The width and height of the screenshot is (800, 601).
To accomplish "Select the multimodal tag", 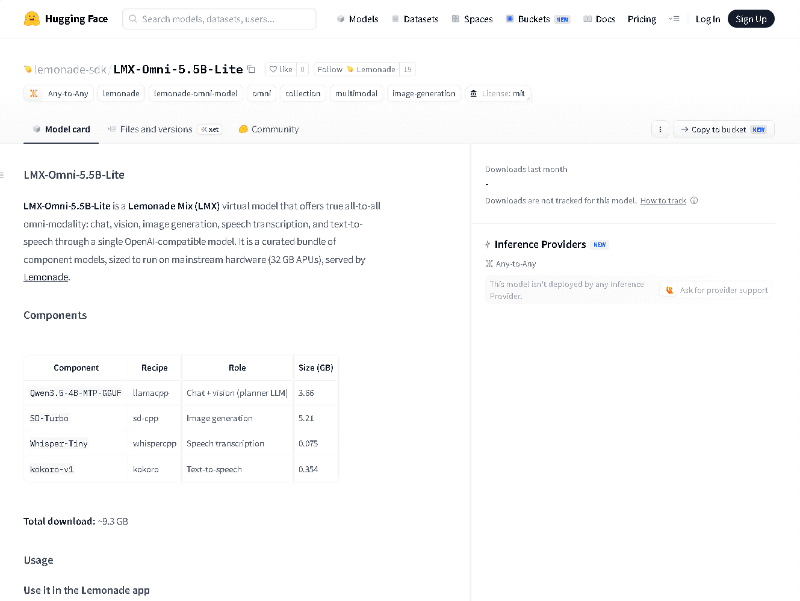I will coord(356,93).
